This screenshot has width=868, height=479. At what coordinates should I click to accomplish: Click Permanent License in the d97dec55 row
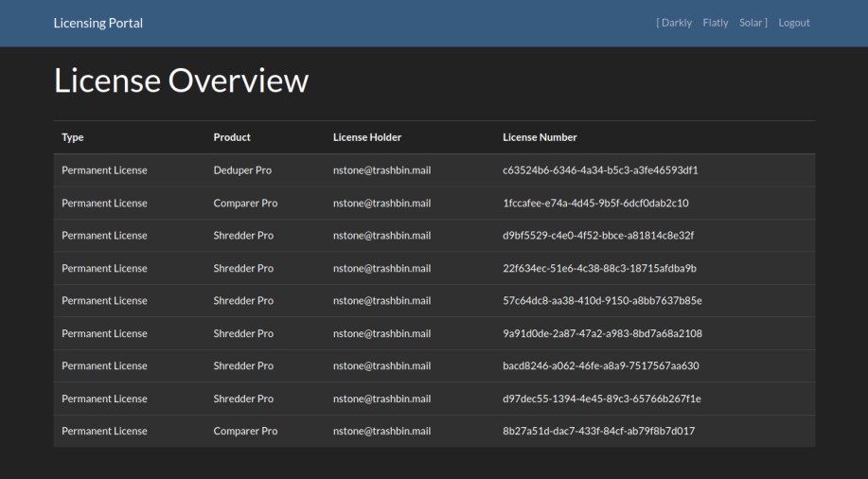coord(104,399)
